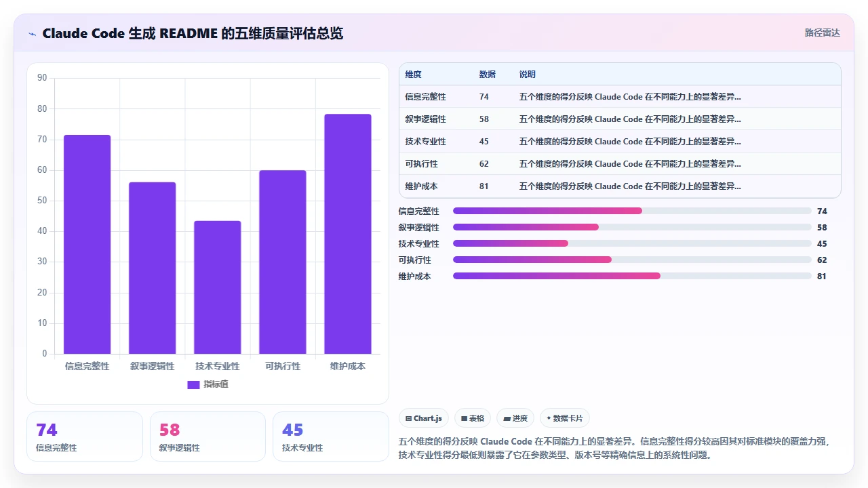Select the 进度 tag chip
868x488 pixels.
(x=515, y=418)
